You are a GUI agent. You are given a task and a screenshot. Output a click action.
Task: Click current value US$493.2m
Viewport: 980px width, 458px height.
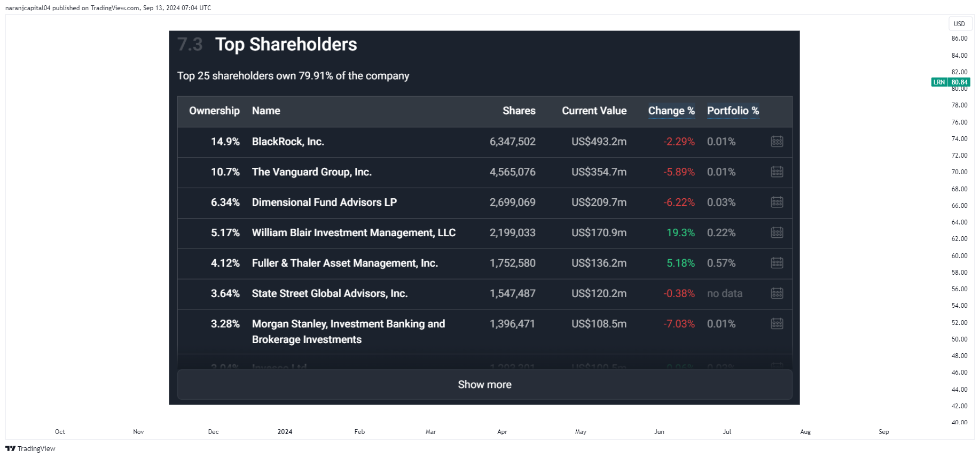point(599,142)
